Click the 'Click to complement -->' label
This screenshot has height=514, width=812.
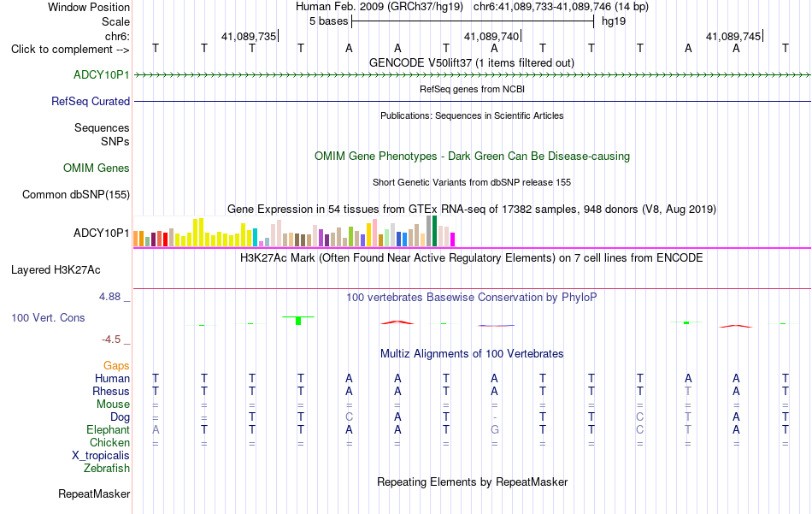tap(70, 50)
